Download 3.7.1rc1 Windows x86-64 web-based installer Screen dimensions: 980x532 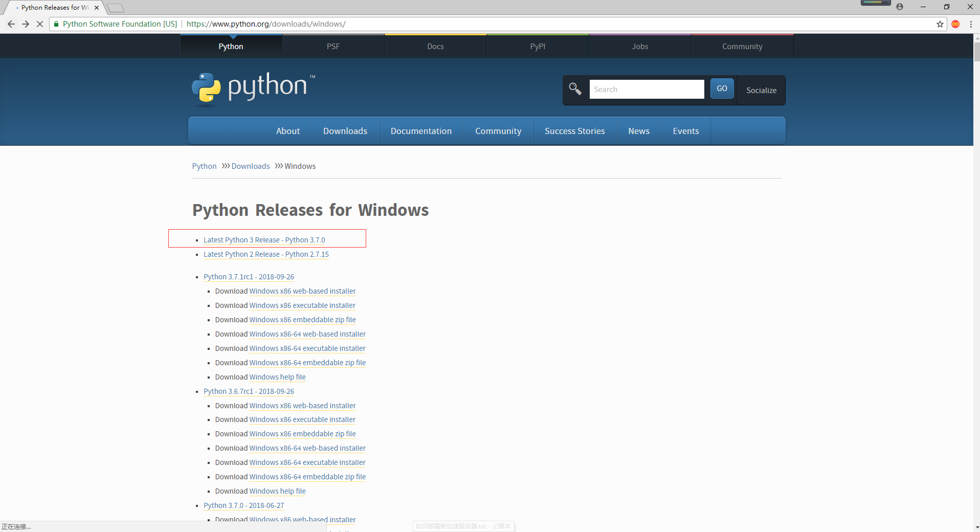tap(307, 334)
